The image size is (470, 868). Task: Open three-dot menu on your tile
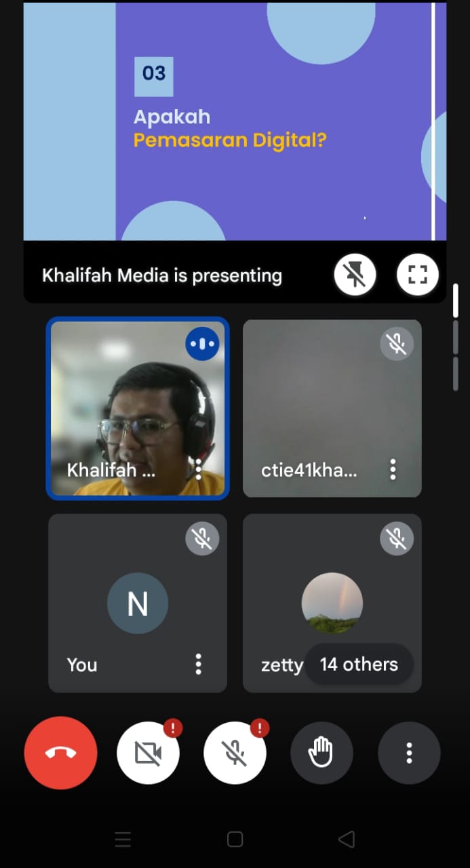point(198,664)
